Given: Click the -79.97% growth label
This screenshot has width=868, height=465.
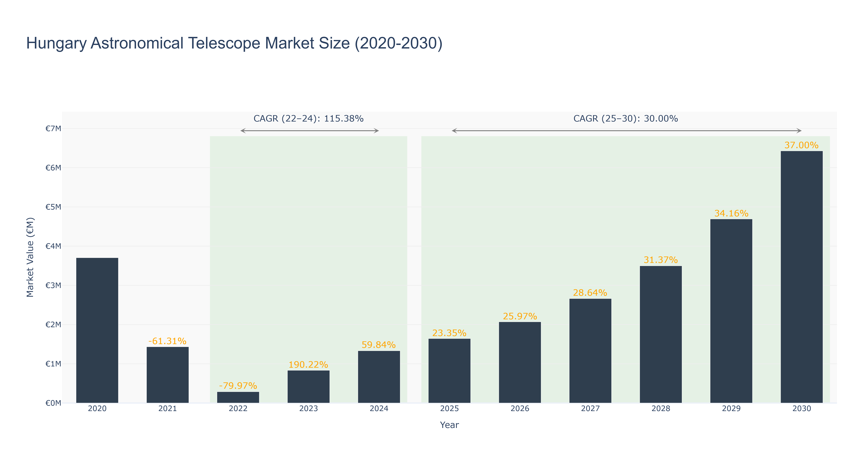Looking at the screenshot, I should pos(238,385).
